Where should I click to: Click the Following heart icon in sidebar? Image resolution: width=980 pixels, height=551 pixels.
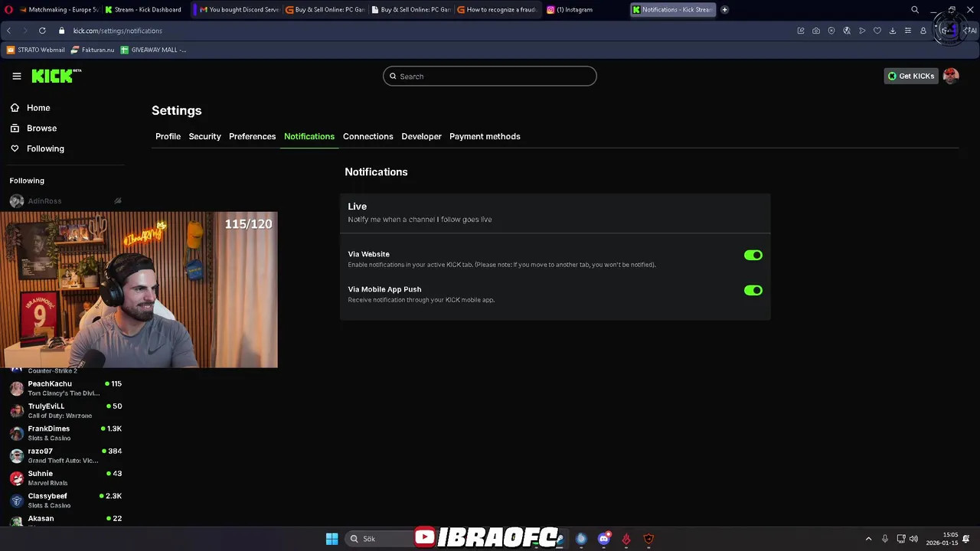click(x=15, y=148)
